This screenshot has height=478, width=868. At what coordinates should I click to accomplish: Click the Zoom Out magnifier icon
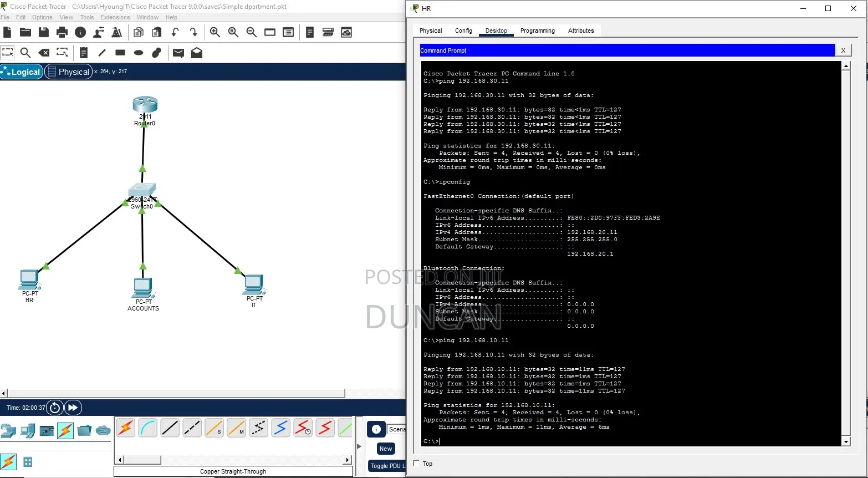click(252, 32)
